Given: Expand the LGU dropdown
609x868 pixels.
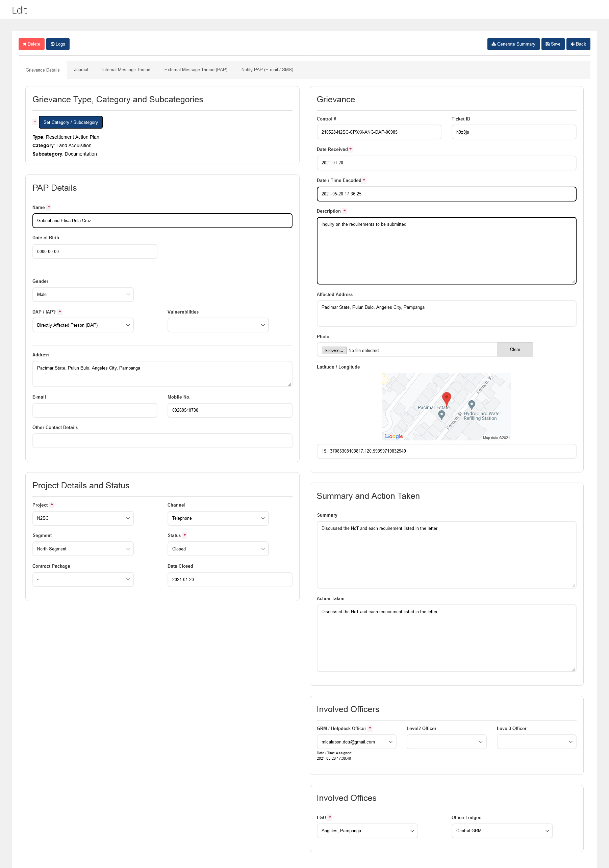Looking at the screenshot, I should 367,831.
